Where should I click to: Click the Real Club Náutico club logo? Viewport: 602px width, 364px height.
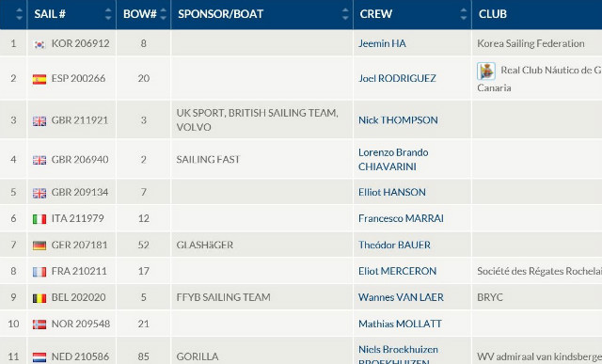coord(486,71)
